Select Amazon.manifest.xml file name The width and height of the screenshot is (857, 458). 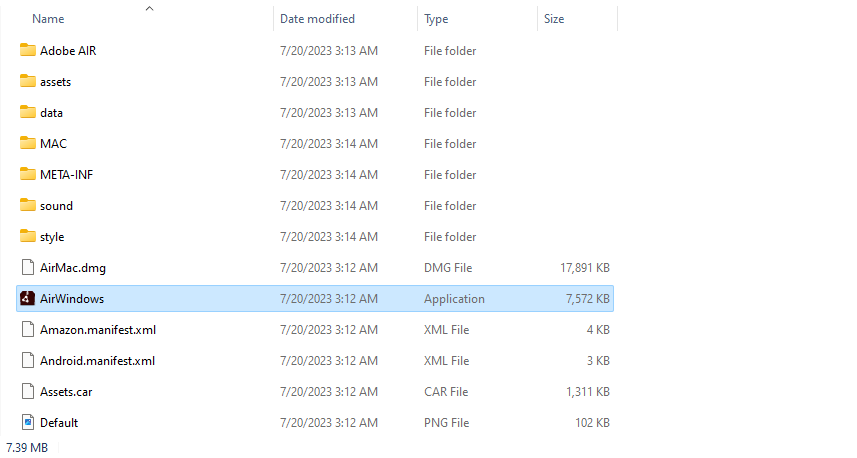click(97, 330)
